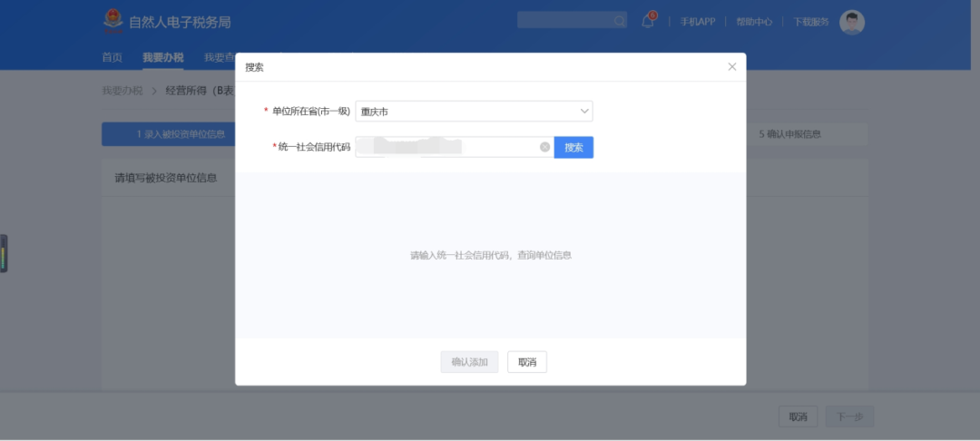Click the 确认添加 button
Image resolution: width=980 pixels, height=441 pixels.
click(469, 362)
